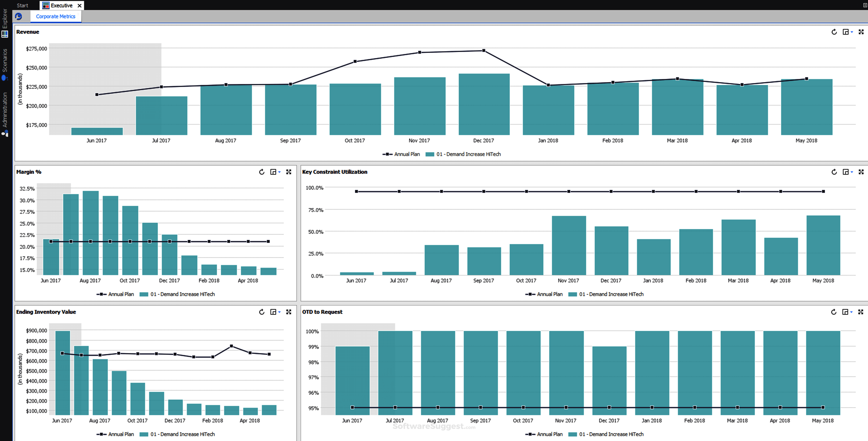
Task: Click the teal color swatch in Revenue legend
Action: [x=430, y=154]
